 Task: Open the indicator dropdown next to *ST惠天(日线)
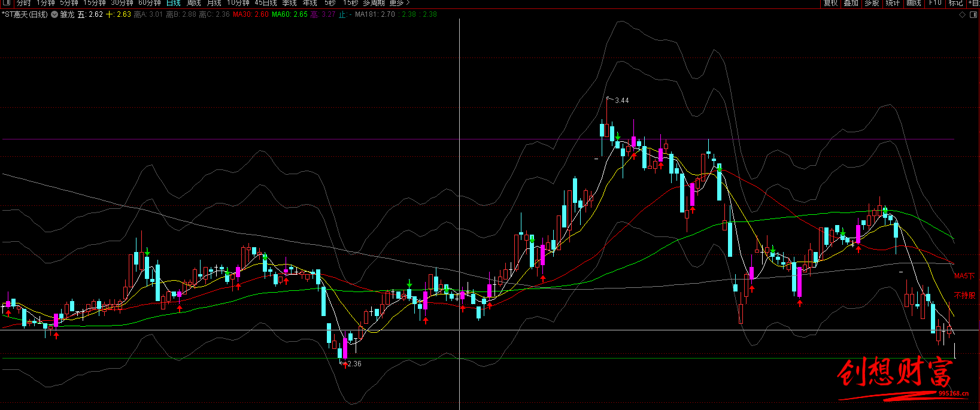coord(54,14)
